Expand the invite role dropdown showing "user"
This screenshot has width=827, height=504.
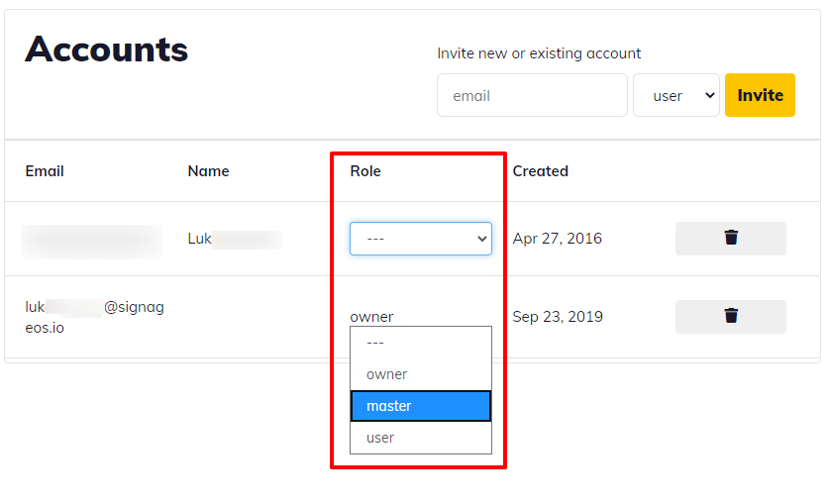[676, 95]
